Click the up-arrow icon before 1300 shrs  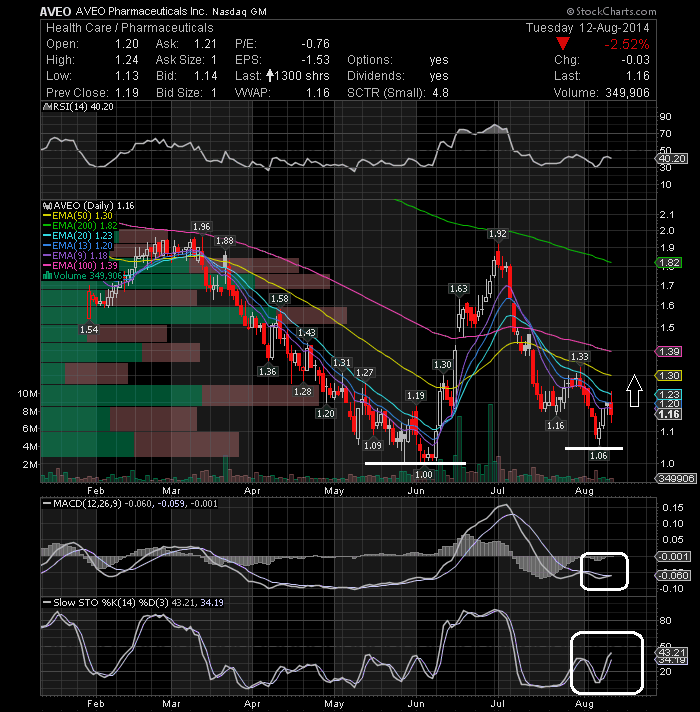270,75
